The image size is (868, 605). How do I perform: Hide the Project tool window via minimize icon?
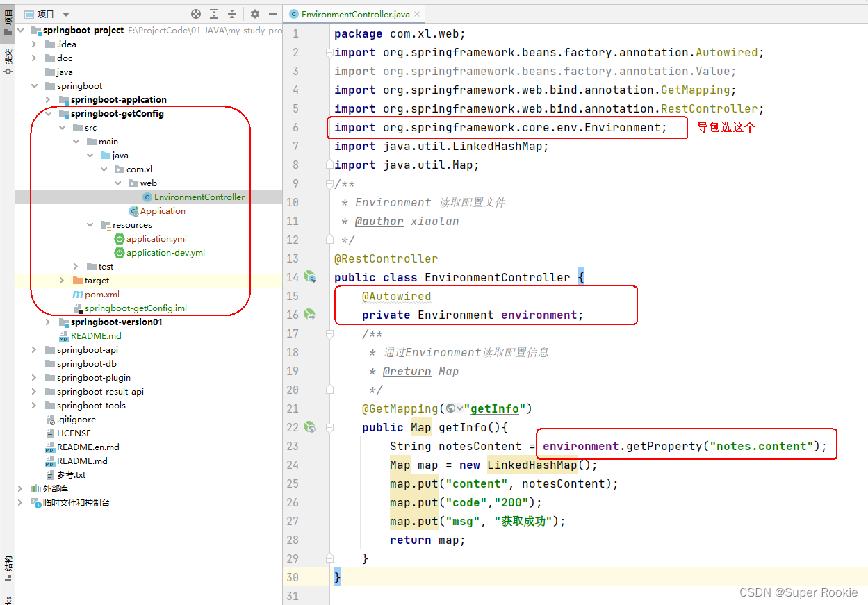(272, 13)
